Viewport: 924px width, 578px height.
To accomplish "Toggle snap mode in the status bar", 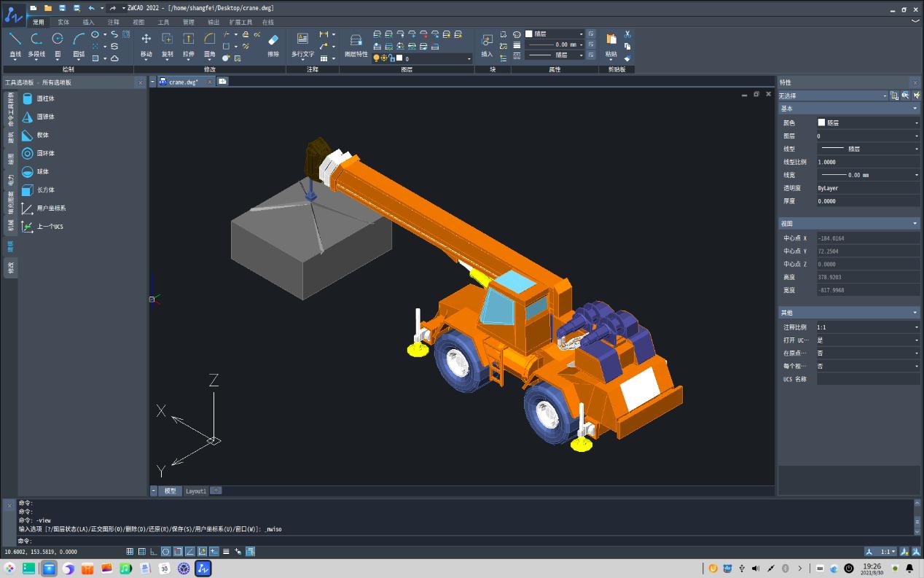I will pos(130,552).
